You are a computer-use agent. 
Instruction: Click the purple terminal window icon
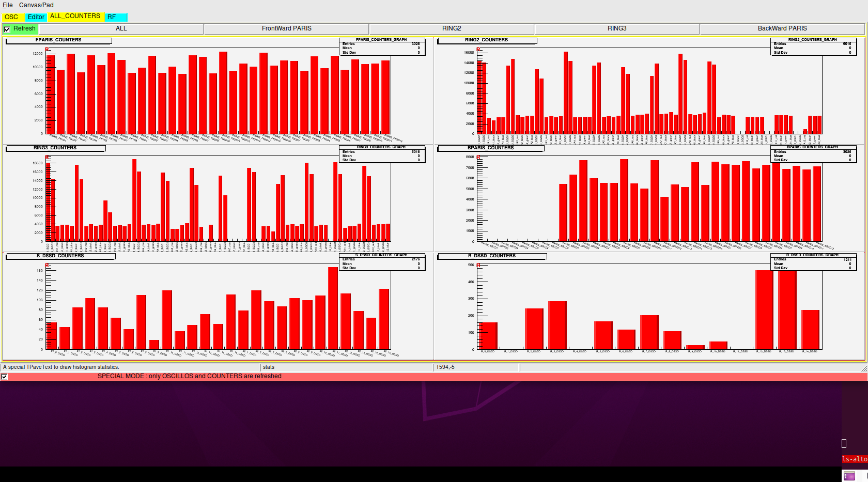point(849,476)
